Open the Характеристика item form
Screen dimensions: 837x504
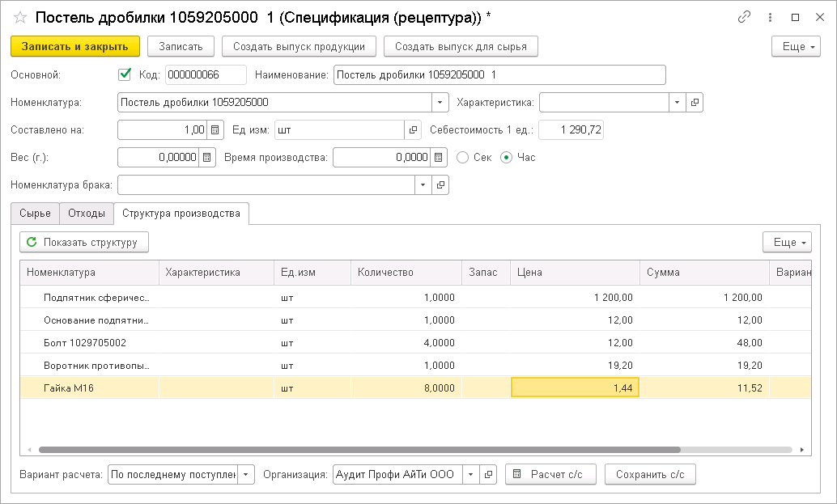(694, 103)
